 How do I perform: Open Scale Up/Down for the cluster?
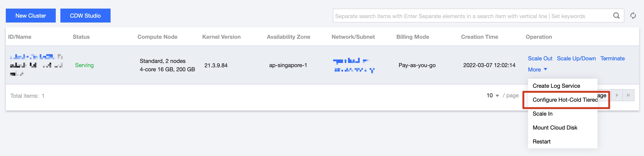[576, 58]
